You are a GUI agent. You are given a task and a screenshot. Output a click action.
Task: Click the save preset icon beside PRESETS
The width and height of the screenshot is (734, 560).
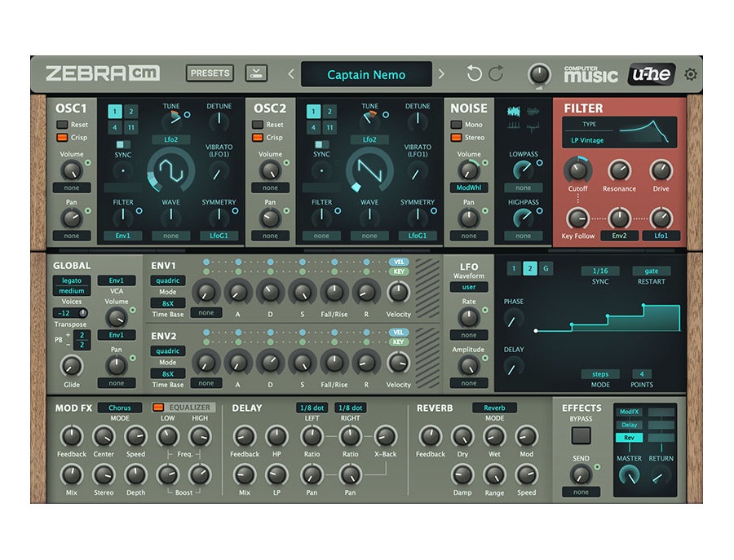(257, 73)
